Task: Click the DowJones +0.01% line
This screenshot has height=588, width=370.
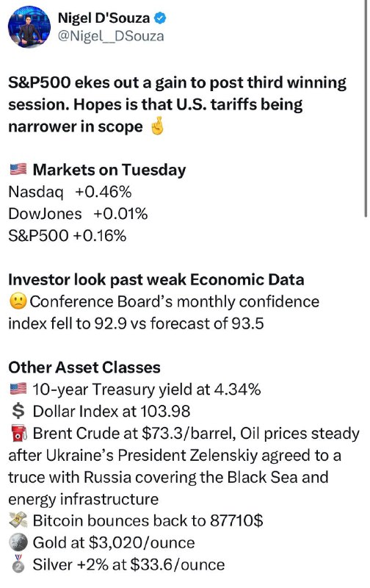Action: 78,214
